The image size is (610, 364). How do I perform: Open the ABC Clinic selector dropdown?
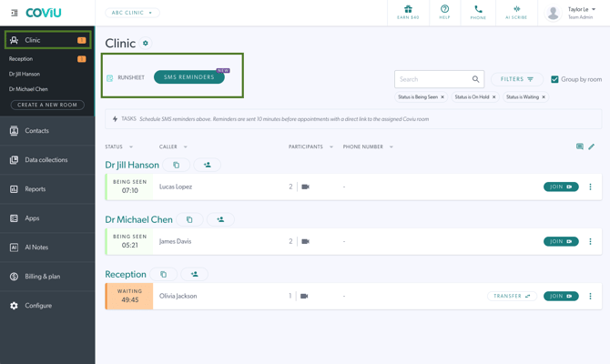click(x=132, y=13)
